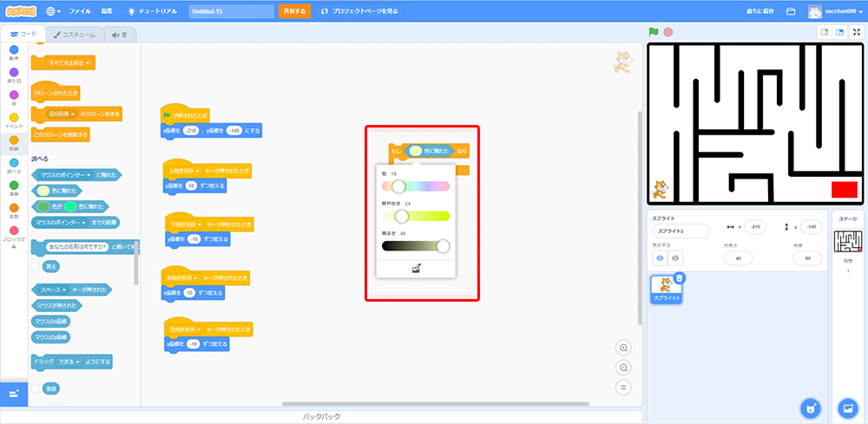
Task: Pick a color with the eyedropper tool
Action: 415,269
